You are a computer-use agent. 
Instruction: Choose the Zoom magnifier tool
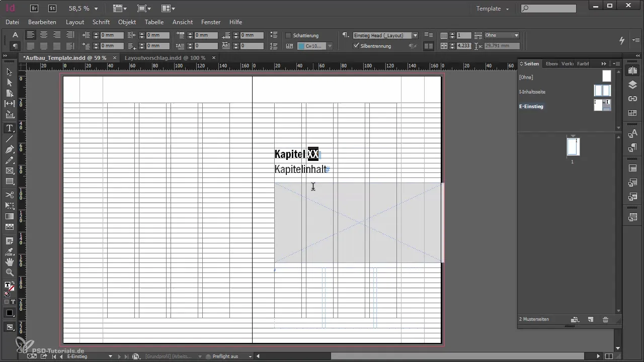point(10,273)
